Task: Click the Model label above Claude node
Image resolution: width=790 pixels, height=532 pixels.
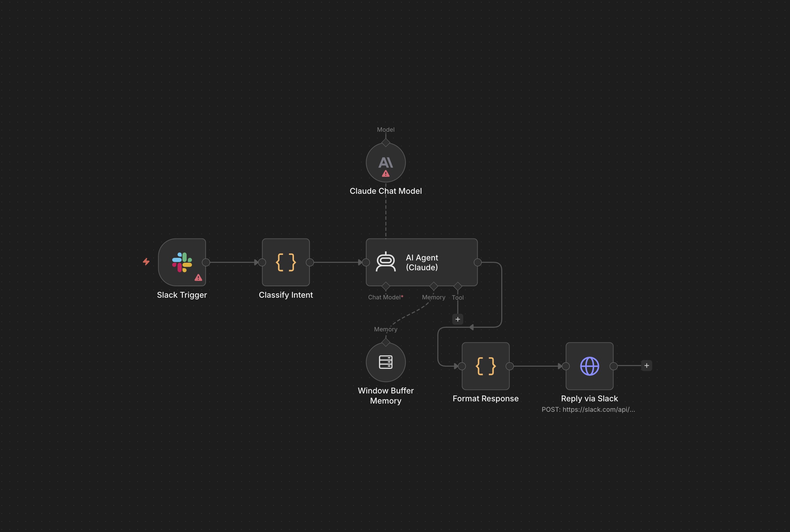Action: point(386,130)
